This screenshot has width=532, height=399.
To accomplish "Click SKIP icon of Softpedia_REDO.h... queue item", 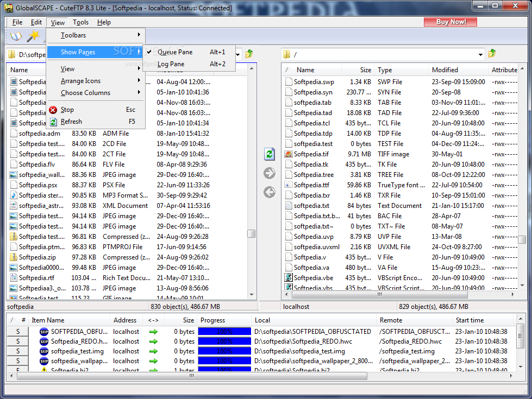I will pos(44,341).
